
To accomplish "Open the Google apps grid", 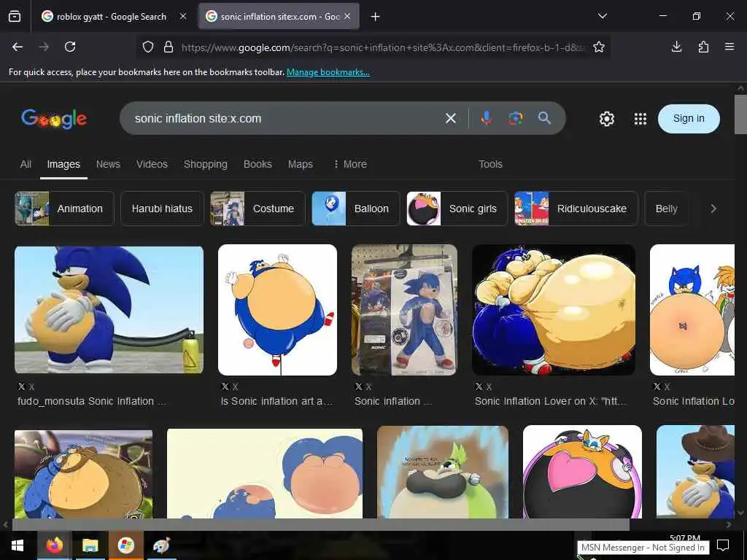I will [640, 119].
